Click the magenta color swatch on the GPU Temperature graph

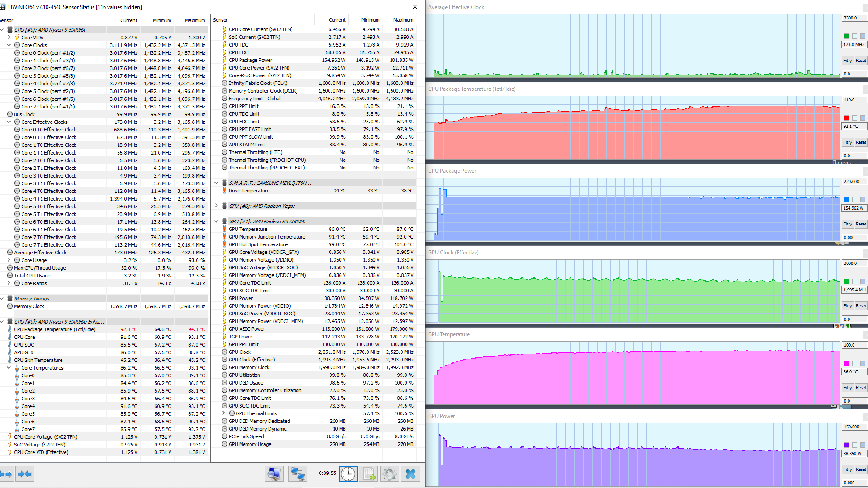[847, 363]
